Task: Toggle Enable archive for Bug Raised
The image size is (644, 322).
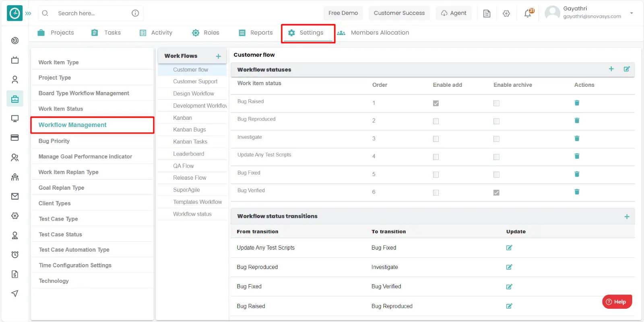Action: (496, 103)
